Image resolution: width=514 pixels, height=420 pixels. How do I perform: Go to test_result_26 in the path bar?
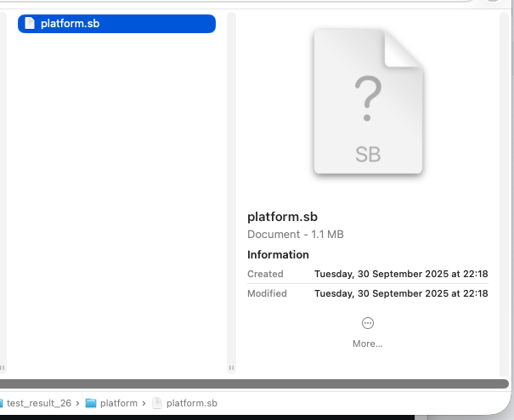(39, 403)
